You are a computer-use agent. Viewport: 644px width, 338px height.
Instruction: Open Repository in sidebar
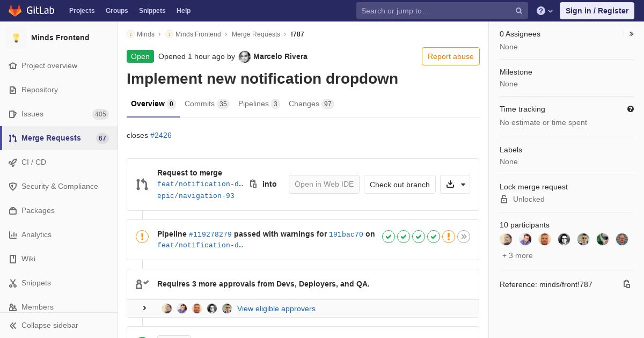[59, 90]
